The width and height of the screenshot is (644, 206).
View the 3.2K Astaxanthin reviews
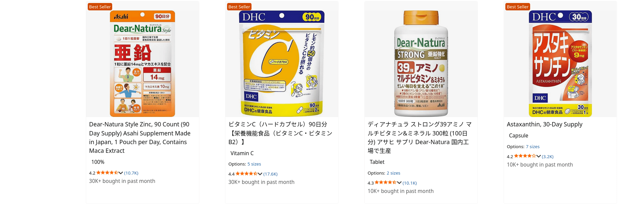point(548,157)
